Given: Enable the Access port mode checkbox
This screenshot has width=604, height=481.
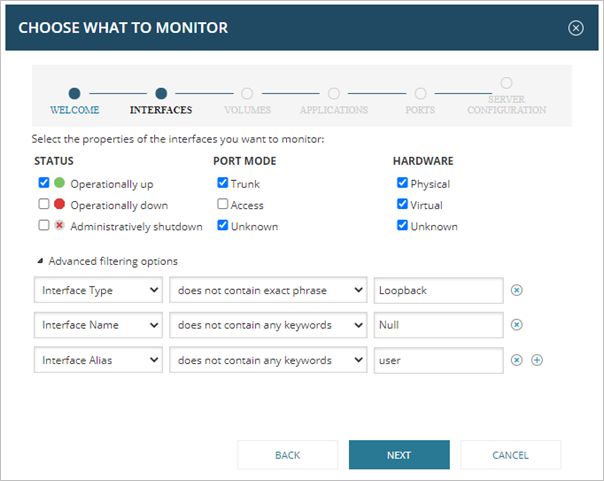Looking at the screenshot, I should [223, 204].
